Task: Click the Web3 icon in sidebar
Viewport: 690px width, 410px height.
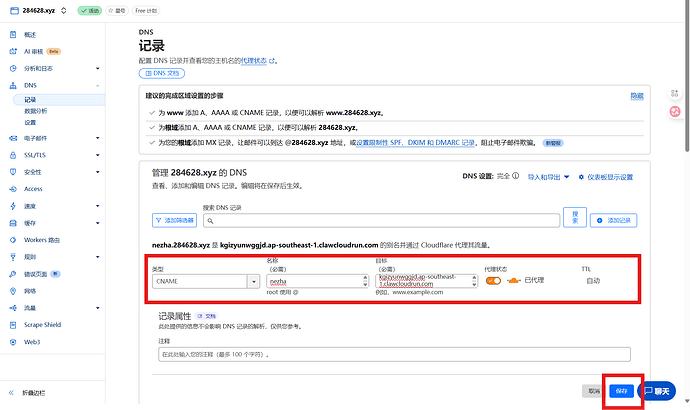Action: pyautogui.click(x=13, y=342)
